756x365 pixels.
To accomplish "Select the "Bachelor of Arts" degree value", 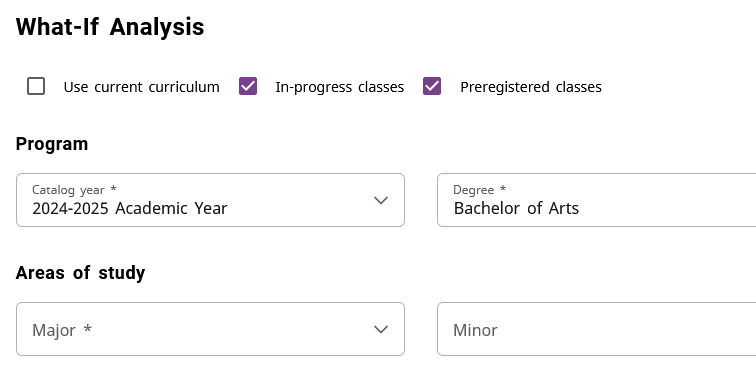I will click(516, 208).
